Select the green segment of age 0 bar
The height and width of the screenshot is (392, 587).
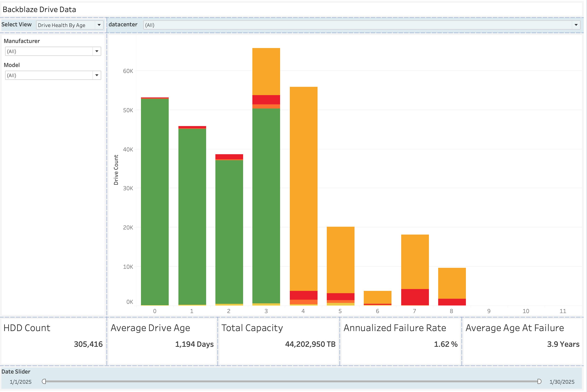point(155,202)
